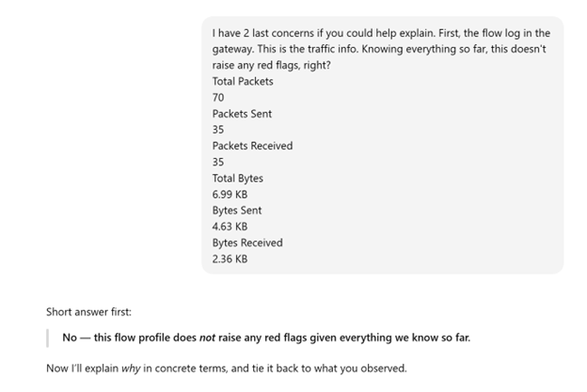Click the italic word "why" in last paragraph
This screenshot has width=587, height=392.
[129, 368]
